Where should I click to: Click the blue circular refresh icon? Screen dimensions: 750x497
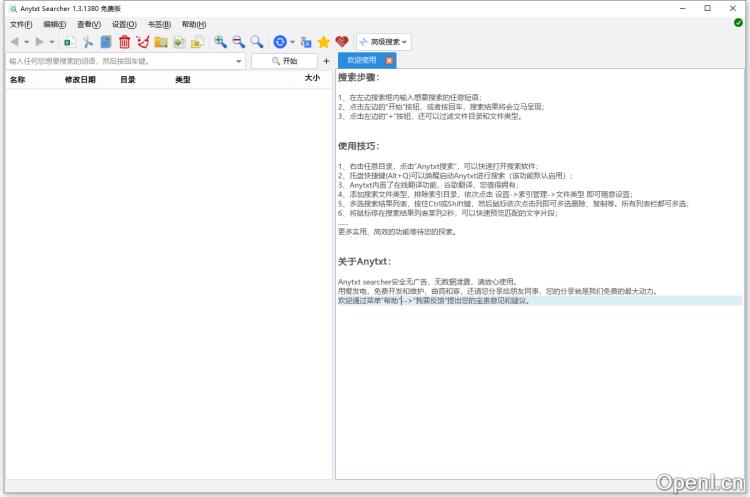[x=280, y=42]
